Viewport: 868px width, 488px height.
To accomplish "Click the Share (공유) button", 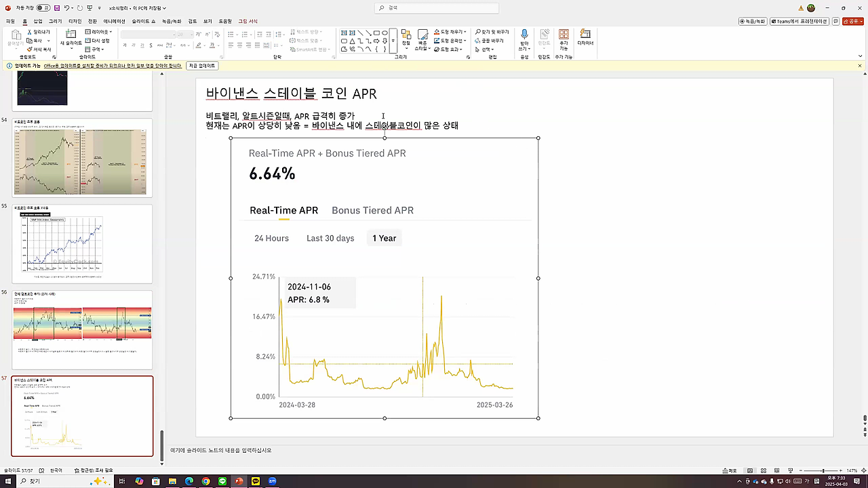I will tap(852, 21).
